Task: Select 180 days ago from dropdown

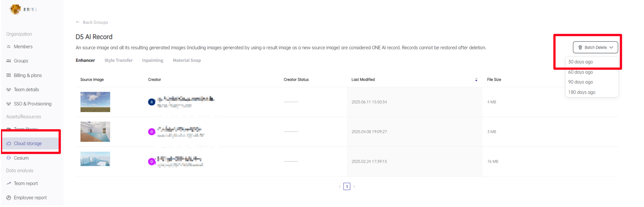Action: 582,92
